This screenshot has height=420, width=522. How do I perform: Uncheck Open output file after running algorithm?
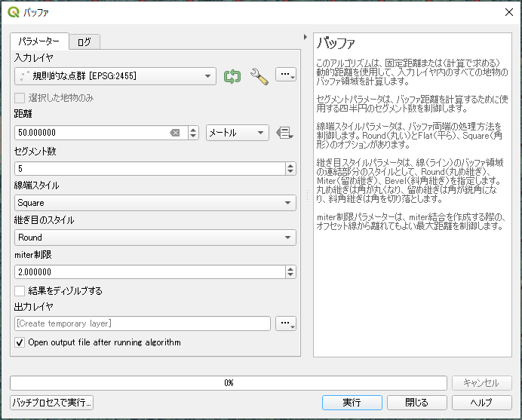20,342
